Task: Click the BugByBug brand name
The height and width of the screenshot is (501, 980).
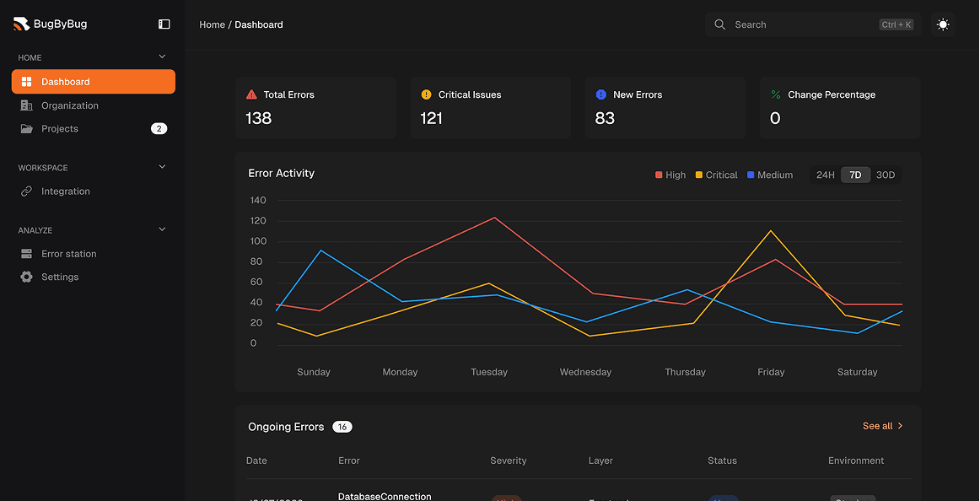Action: tap(61, 24)
